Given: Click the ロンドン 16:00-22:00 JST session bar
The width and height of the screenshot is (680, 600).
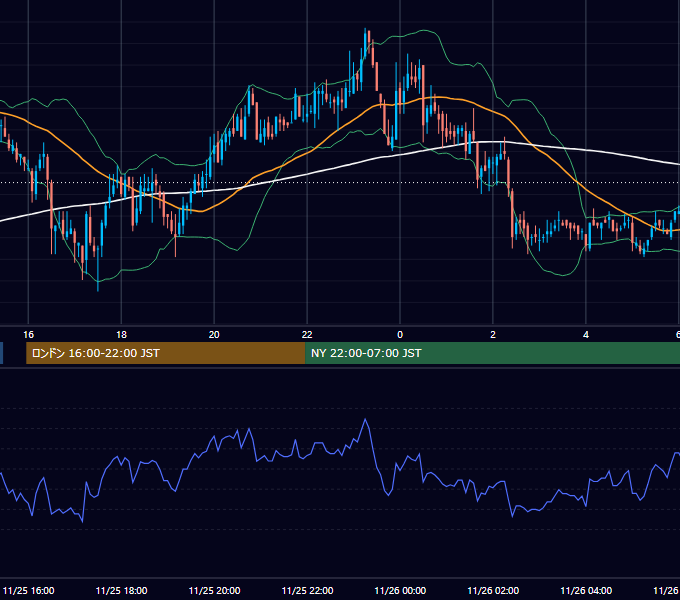Looking at the screenshot, I should pos(166,353).
